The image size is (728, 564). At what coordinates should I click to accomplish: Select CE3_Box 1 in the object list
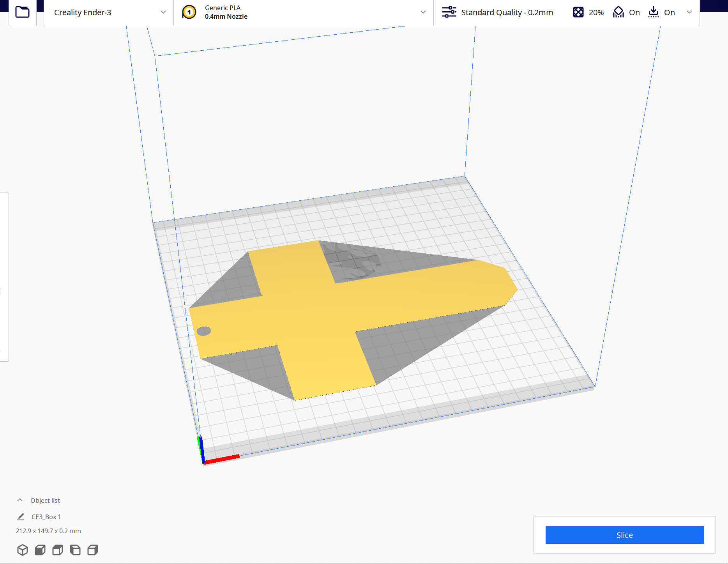point(46,516)
